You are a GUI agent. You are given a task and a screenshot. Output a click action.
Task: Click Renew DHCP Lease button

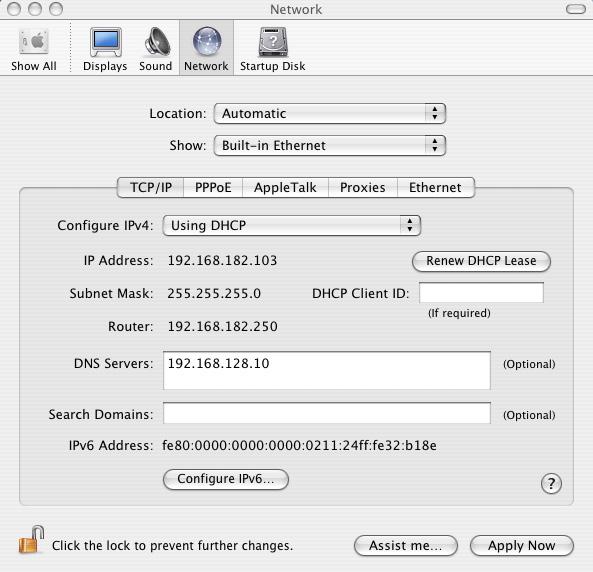[481, 261]
